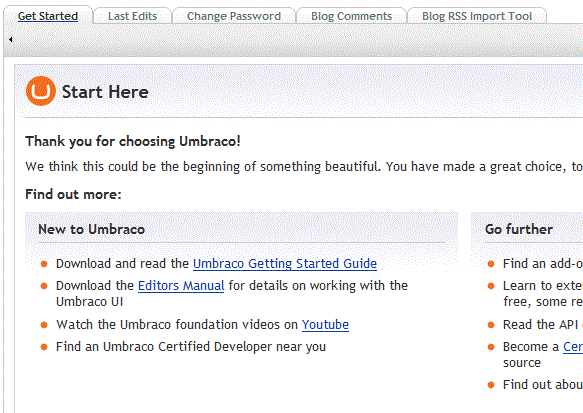Click orange bullet beside 'Download the Editors Manual'
Screen dimensions: 583x413
coord(44,286)
